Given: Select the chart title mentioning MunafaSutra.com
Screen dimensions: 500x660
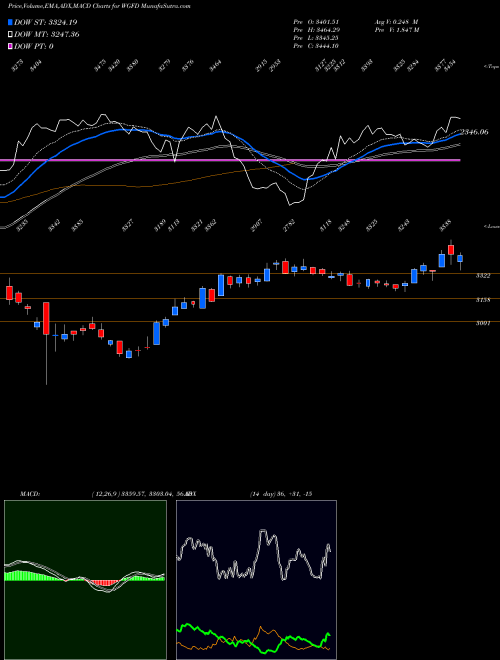Looking at the screenshot, I should (99, 6).
